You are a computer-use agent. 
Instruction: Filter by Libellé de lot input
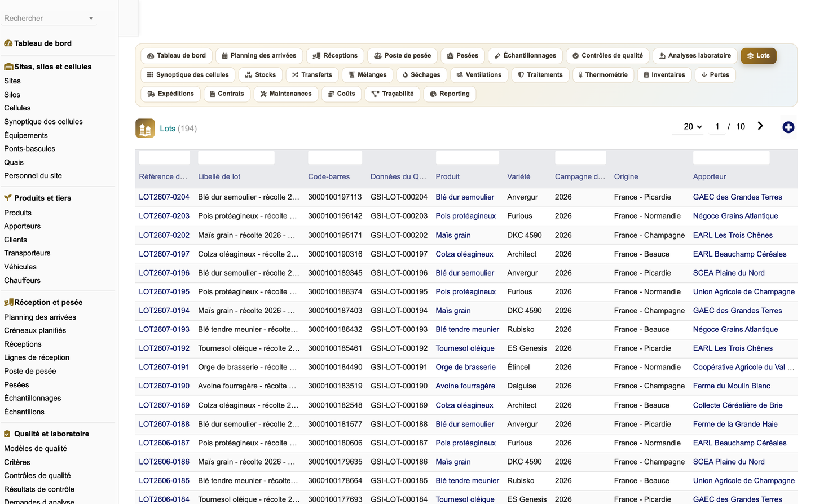point(236,158)
